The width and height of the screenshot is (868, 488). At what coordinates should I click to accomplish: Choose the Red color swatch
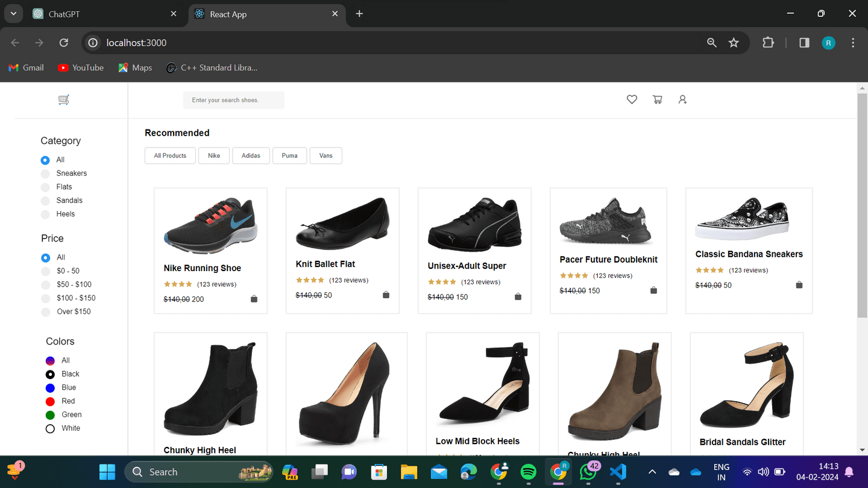[51, 401]
